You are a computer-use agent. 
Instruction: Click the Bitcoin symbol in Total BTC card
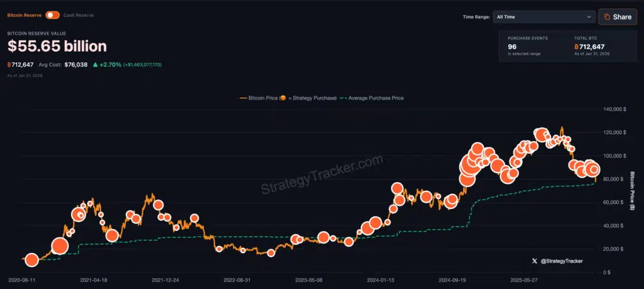click(x=577, y=47)
